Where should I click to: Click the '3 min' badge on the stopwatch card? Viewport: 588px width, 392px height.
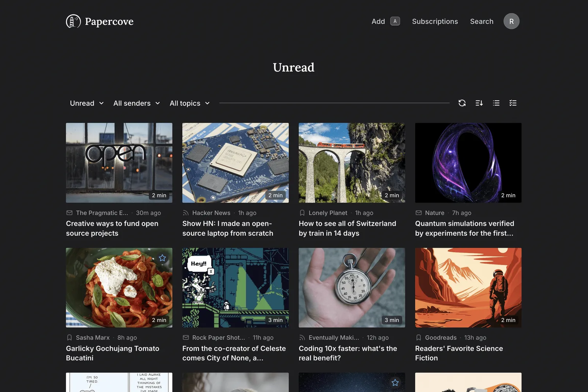coord(392,320)
